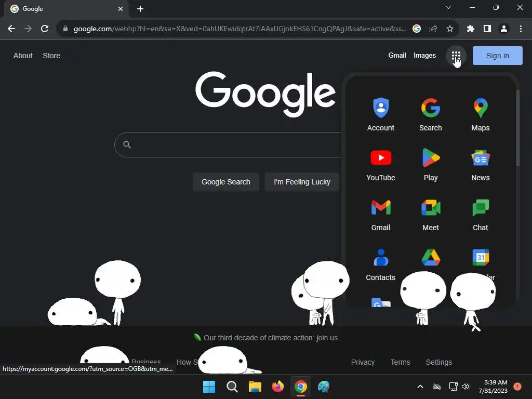Open Settings footer menu
This screenshot has width=532, height=399.
pos(438,362)
